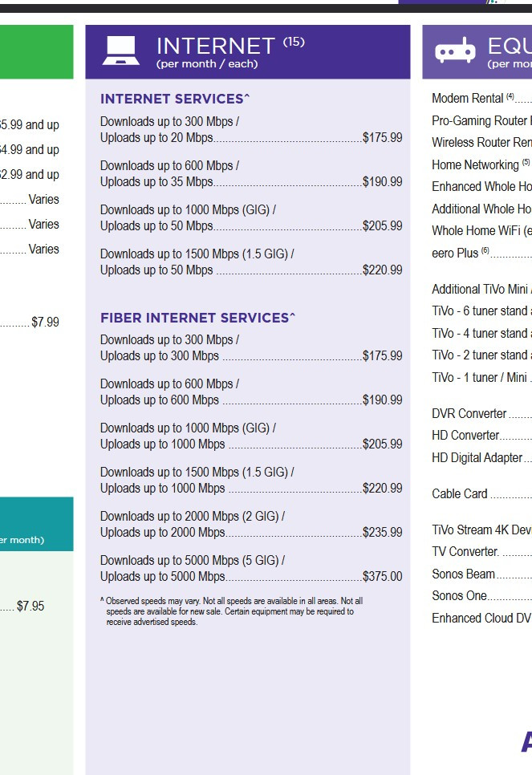Click the FIBER INTERNET SERVICES section heading
Image resolution: width=532 pixels, height=775 pixels.
(x=197, y=318)
